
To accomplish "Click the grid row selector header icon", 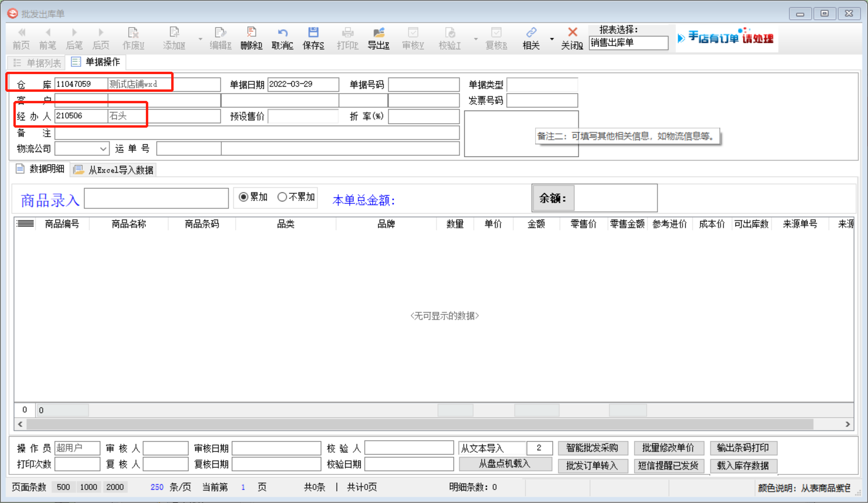I will click(x=25, y=224).
